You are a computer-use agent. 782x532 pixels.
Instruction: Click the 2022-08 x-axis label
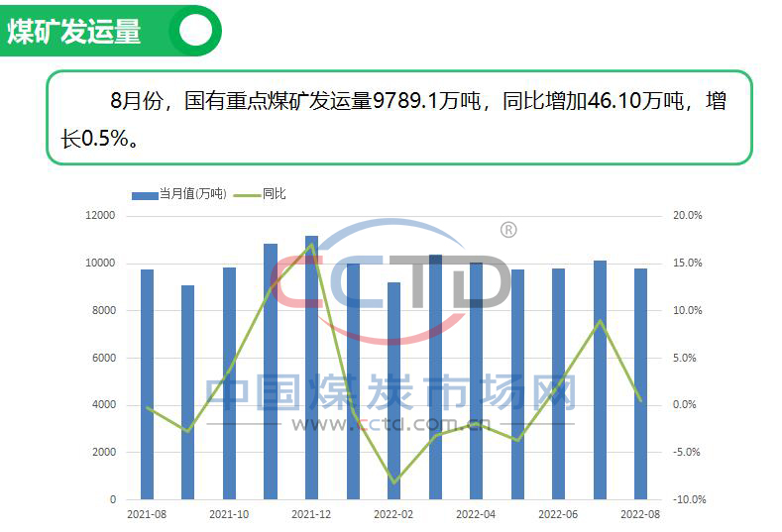tap(640, 514)
